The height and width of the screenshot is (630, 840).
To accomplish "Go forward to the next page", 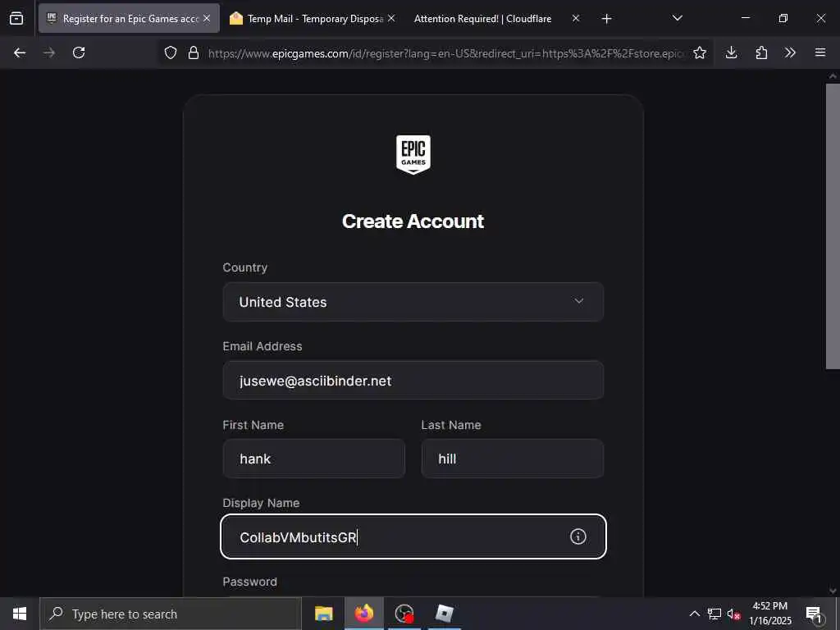I will click(x=49, y=52).
